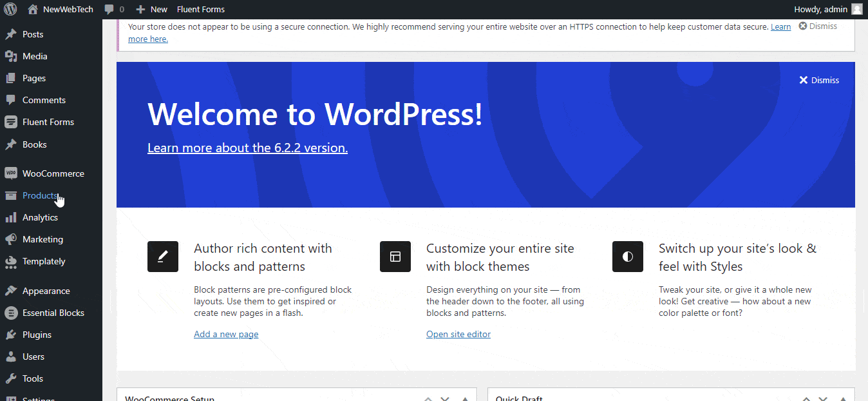Click the Analytics bar chart icon
Screen dimensions: 868x401
click(x=11, y=217)
